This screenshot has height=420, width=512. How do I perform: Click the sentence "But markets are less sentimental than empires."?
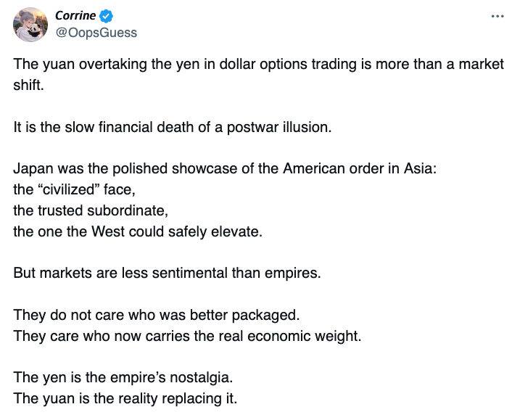click(167, 274)
